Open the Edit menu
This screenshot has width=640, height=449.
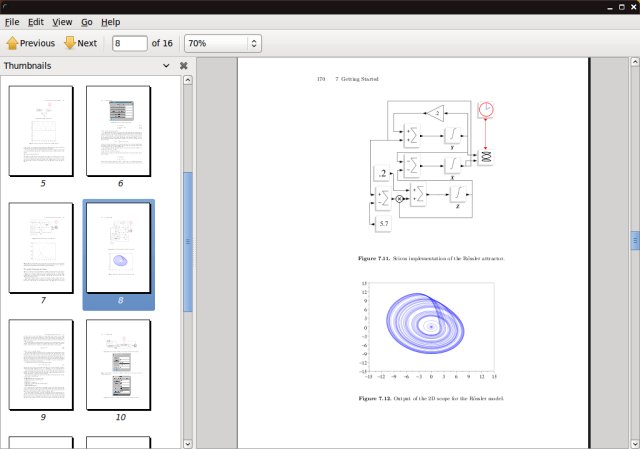click(x=36, y=21)
